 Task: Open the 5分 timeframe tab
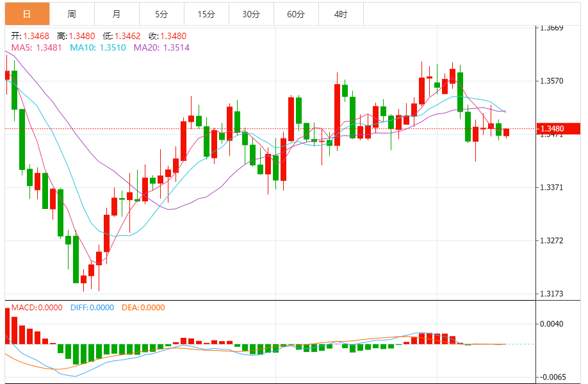coord(161,14)
